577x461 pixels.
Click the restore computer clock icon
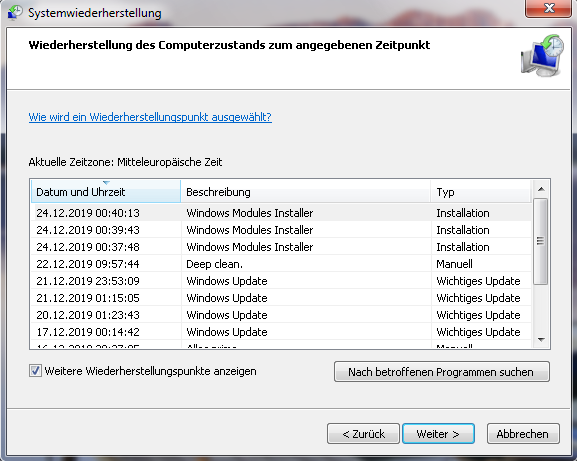542,56
